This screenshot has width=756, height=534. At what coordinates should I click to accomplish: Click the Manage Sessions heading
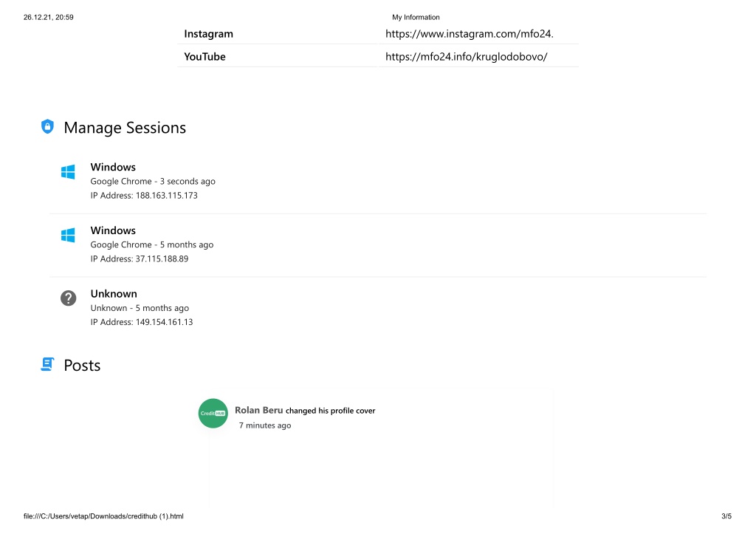pos(125,128)
